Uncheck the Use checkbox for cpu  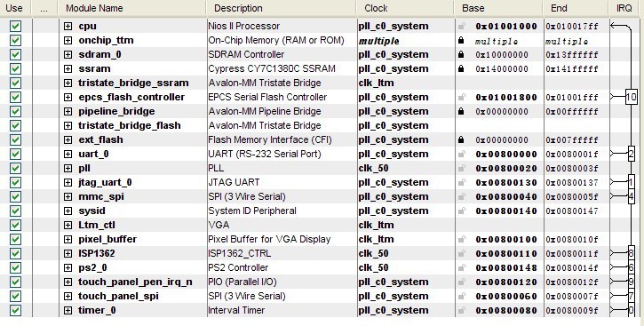coord(15,27)
